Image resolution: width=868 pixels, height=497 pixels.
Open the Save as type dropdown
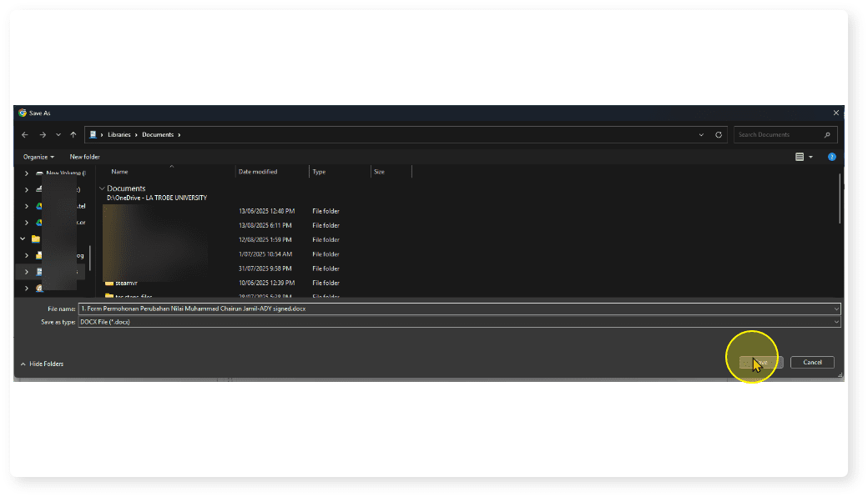(460, 323)
